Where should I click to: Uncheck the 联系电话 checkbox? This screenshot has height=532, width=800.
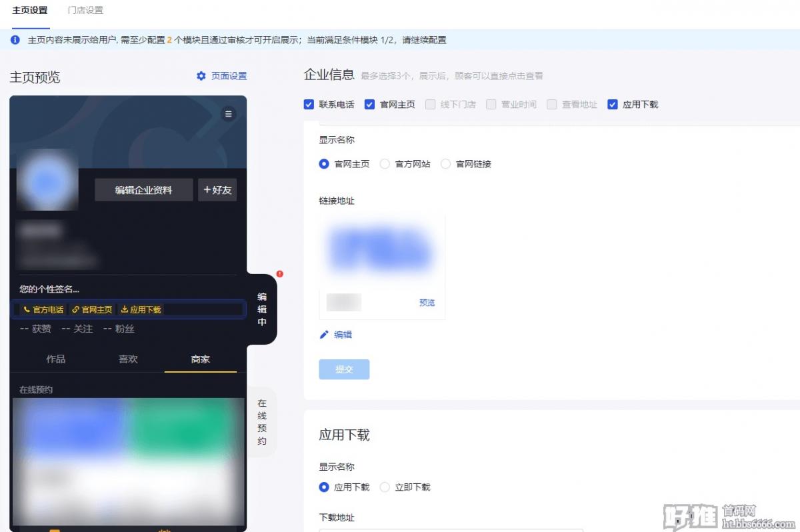point(309,104)
